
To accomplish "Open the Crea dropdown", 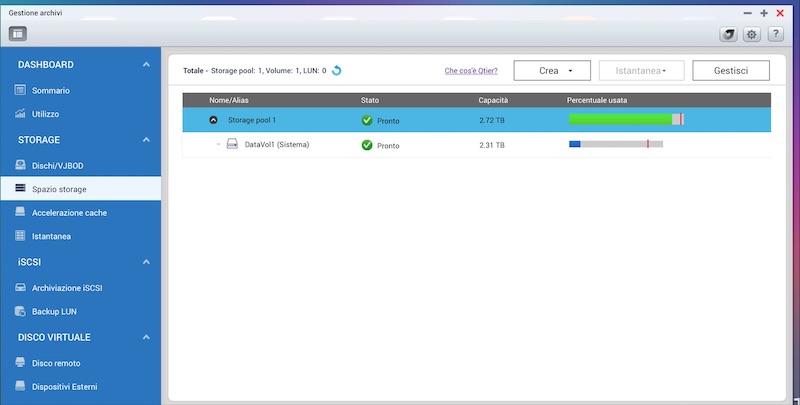I will [x=552, y=71].
